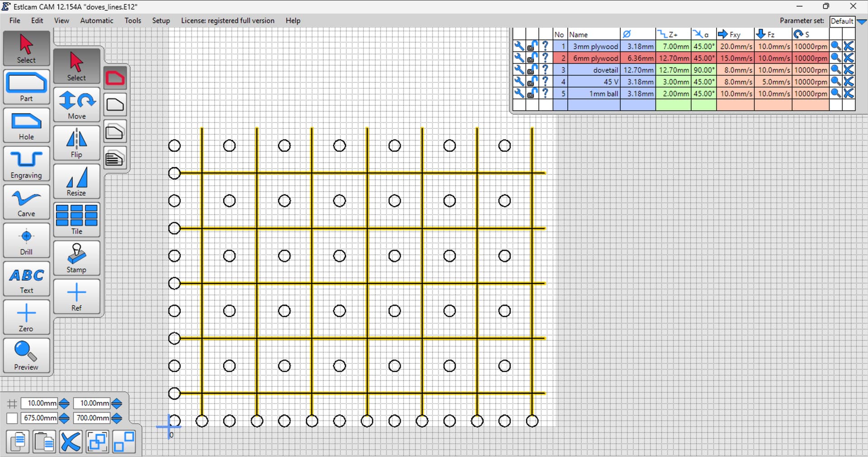The height and width of the screenshot is (457, 868).
Task: Open the Setup menu
Action: click(x=160, y=21)
